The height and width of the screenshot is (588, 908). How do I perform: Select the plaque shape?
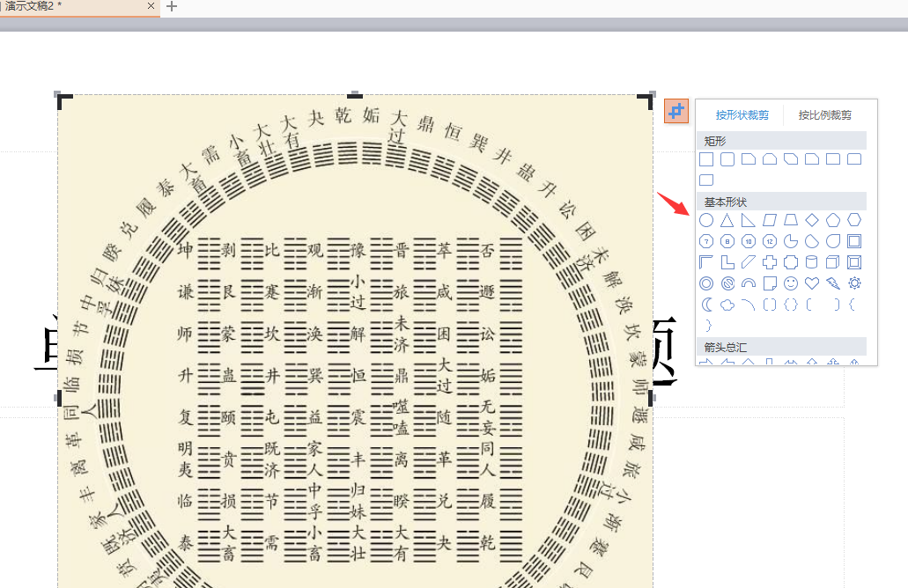coord(791,262)
